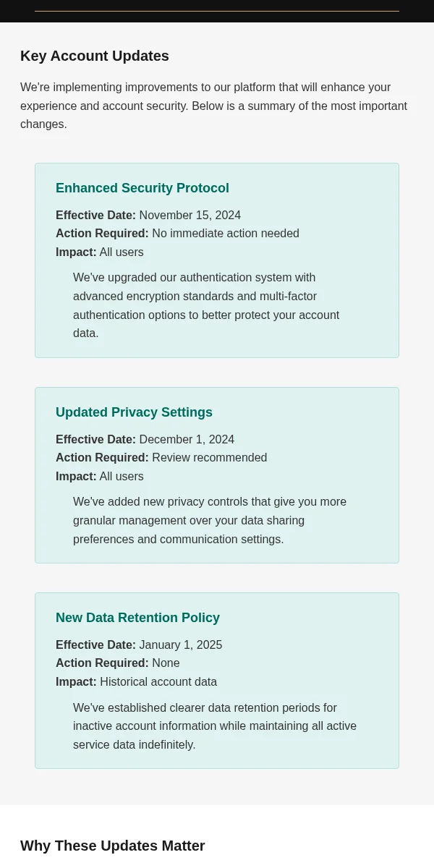Click the data retention periods description
The image size is (434, 868).
click(215, 726)
